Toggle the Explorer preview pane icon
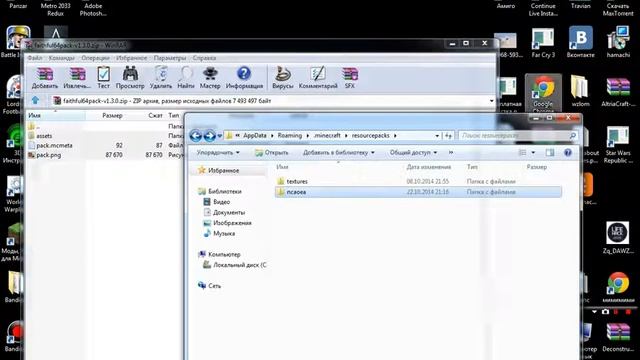This screenshot has height=360, width=640. (x=550, y=153)
